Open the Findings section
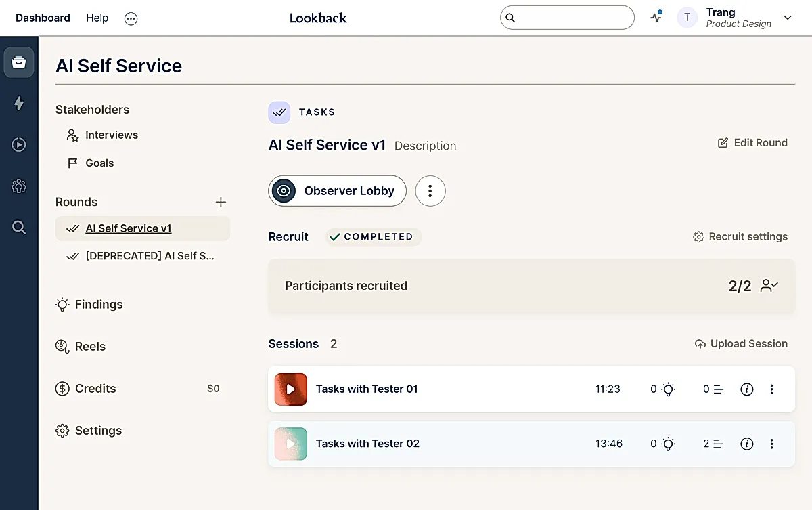This screenshot has width=812, height=510. [89, 305]
